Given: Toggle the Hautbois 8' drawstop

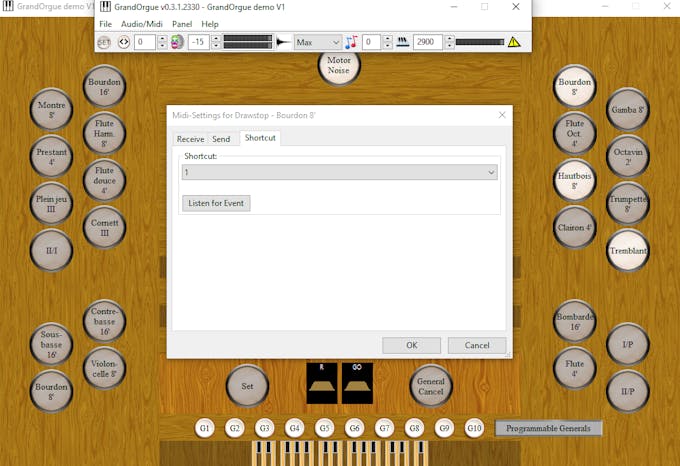Looking at the screenshot, I should click(x=575, y=180).
